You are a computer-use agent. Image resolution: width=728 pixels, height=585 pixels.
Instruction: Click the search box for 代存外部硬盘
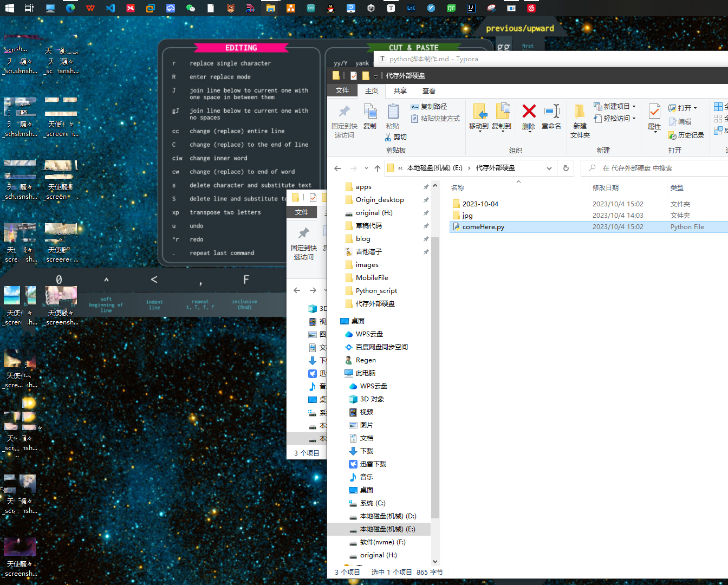(x=655, y=168)
